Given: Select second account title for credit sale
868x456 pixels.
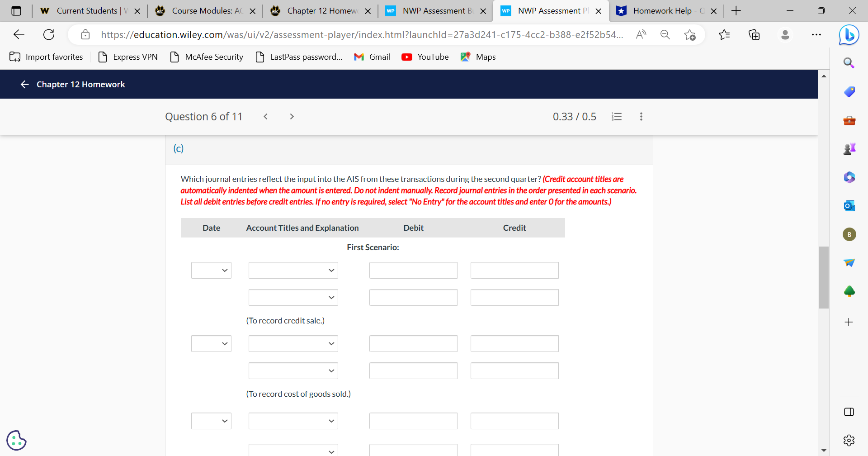Looking at the screenshot, I should [293, 298].
